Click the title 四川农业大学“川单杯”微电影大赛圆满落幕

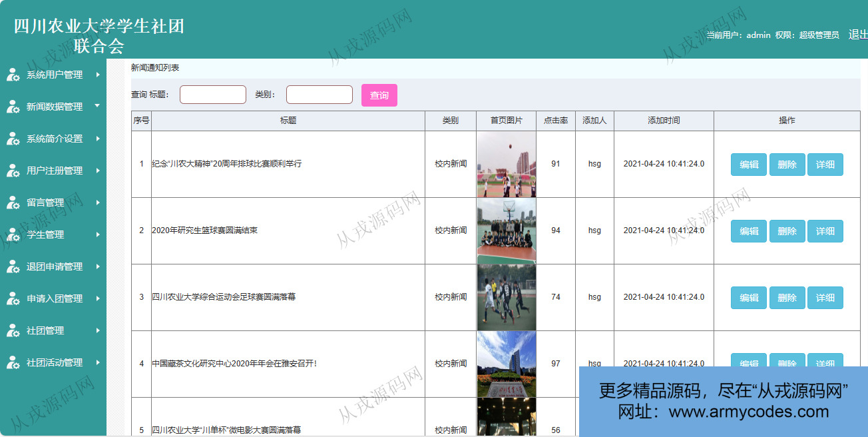click(x=226, y=430)
